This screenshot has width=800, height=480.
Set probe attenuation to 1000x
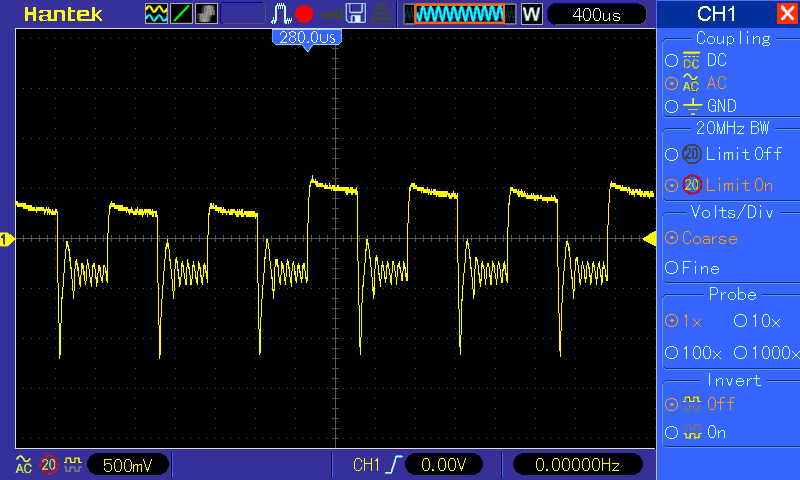click(740, 352)
